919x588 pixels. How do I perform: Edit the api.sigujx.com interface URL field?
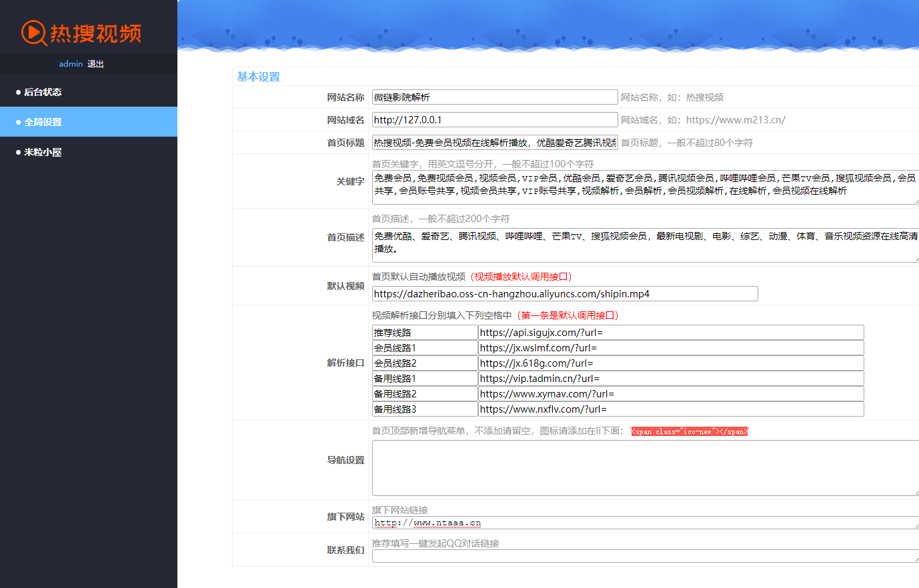(670, 333)
